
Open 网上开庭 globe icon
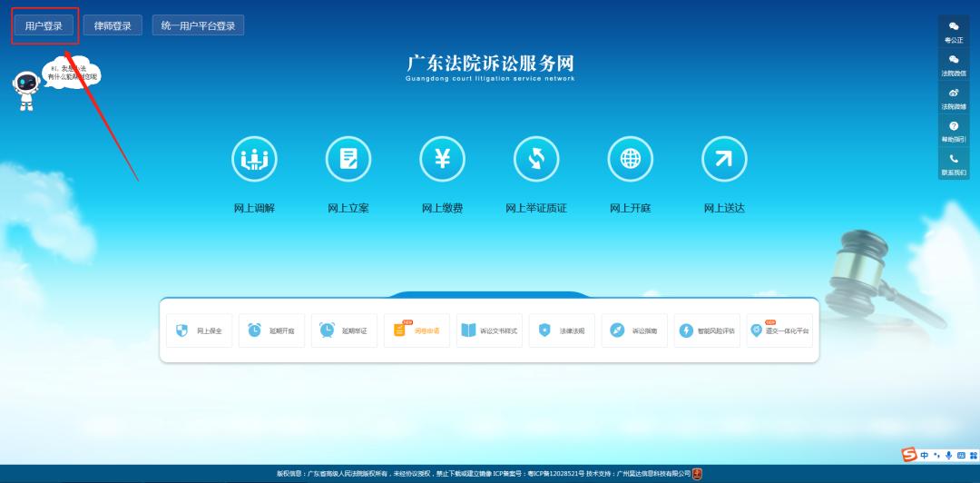(x=630, y=159)
